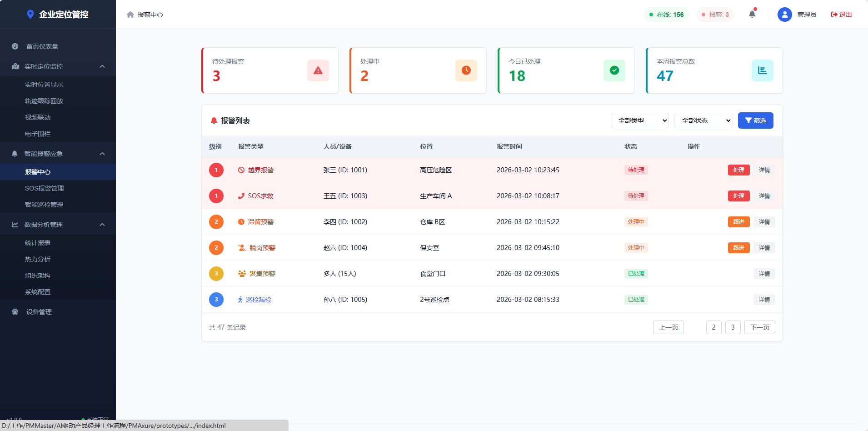The image size is (868, 431).
Task: Click the orange clock icon in 处理中 card
Action: pyautogui.click(x=466, y=70)
